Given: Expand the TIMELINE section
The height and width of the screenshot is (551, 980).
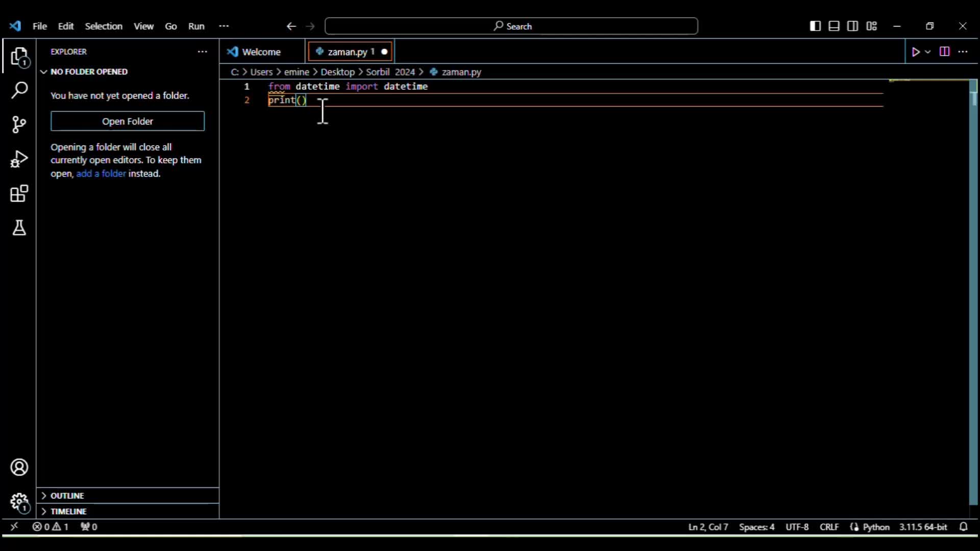Looking at the screenshot, I should coord(128,511).
